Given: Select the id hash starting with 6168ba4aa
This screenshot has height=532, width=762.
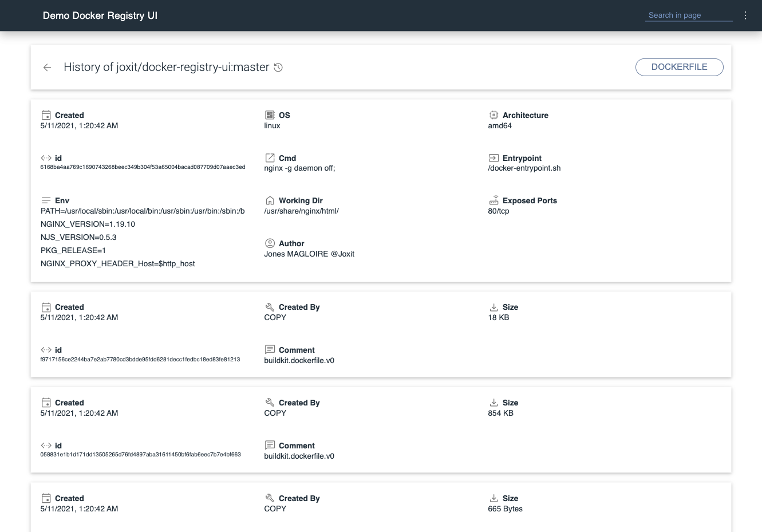Looking at the screenshot, I should [143, 167].
